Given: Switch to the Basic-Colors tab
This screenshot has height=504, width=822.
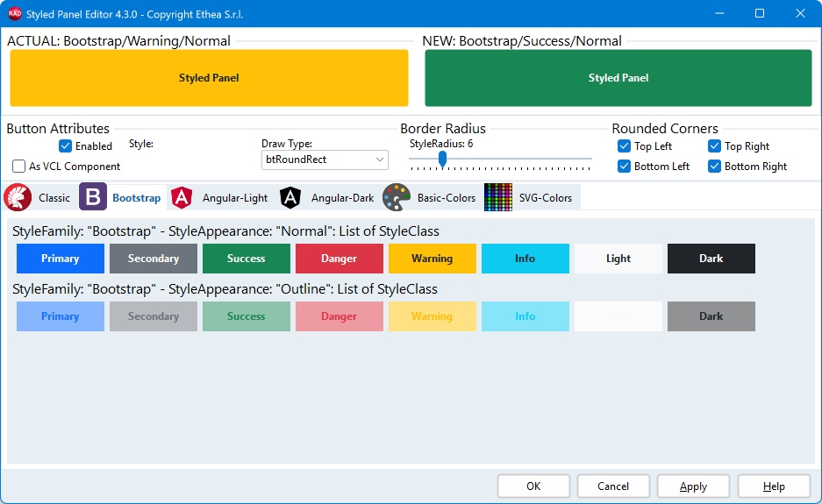Looking at the screenshot, I should [x=447, y=198].
